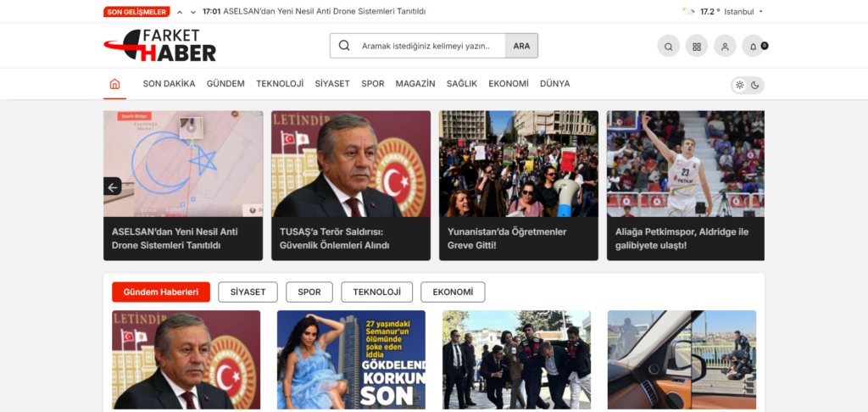Show next breaking news with down chevron
The image size is (868, 412).
(x=193, y=12)
